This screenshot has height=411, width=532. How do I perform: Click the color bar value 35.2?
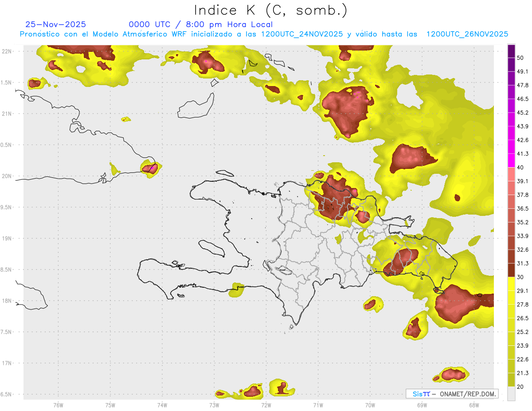tap(523, 223)
